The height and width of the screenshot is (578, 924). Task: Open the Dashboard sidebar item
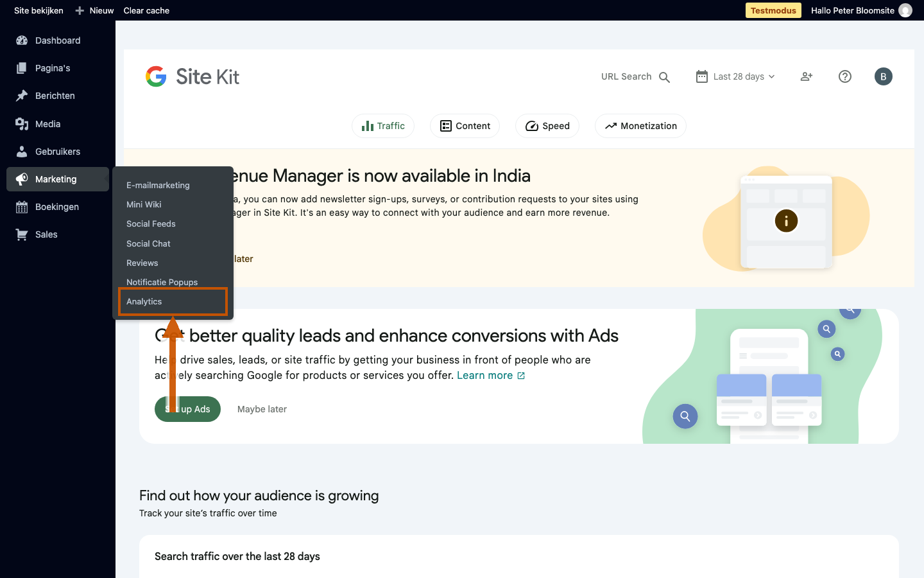pyautogui.click(x=58, y=40)
